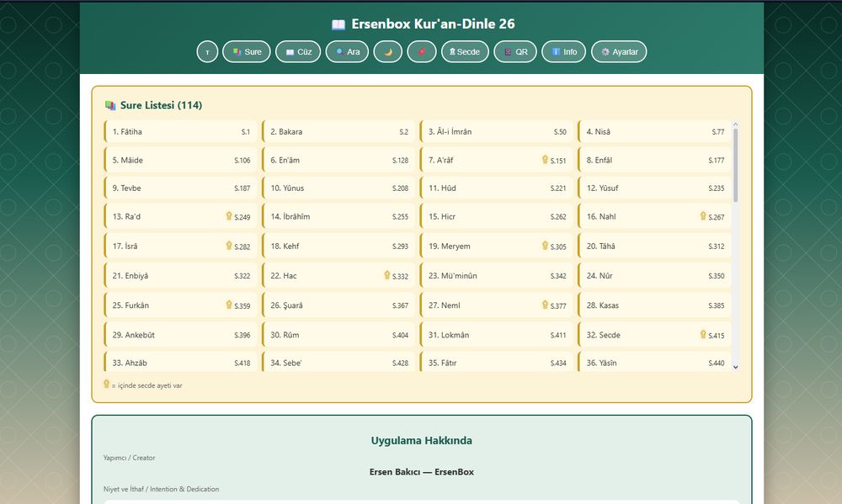Go to sure 12. Yûsuf
The height and width of the screenshot is (504, 842).
point(654,188)
